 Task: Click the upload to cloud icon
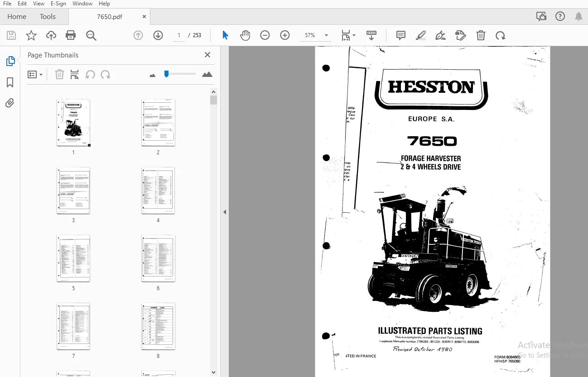point(51,35)
